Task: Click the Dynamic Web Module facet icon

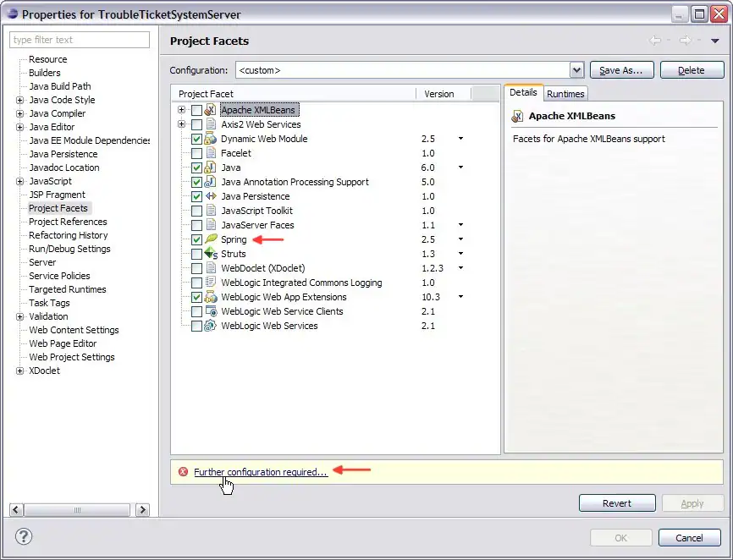Action: tap(211, 139)
